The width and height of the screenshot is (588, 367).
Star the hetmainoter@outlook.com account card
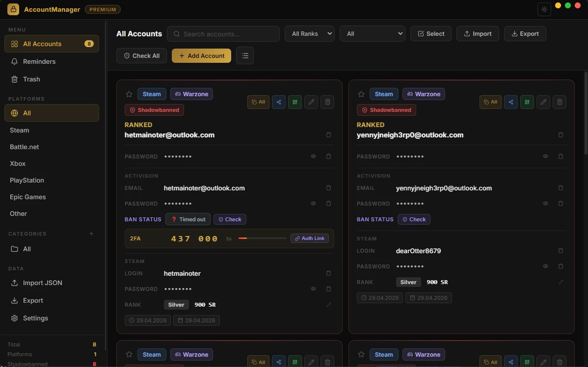(x=129, y=94)
